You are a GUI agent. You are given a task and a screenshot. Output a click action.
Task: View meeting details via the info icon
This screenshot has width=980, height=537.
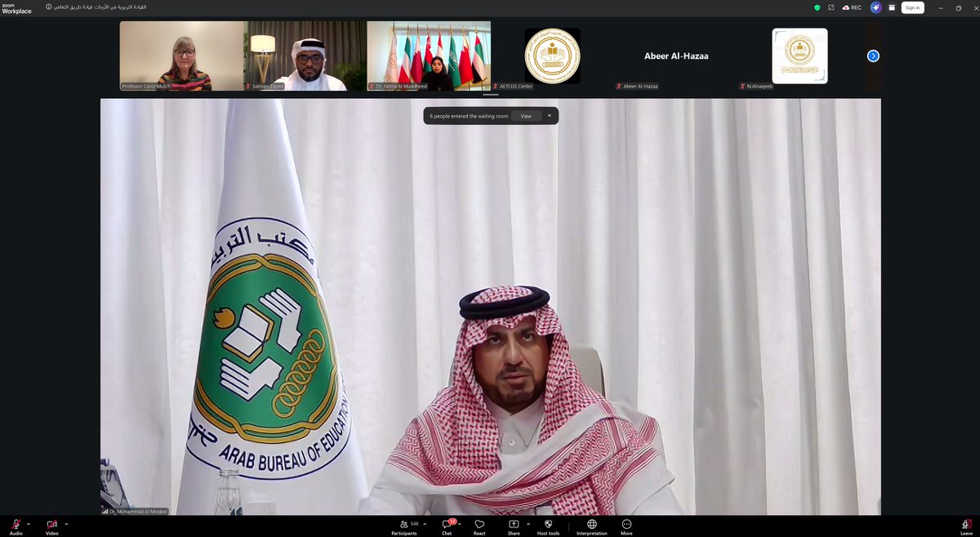tap(48, 7)
